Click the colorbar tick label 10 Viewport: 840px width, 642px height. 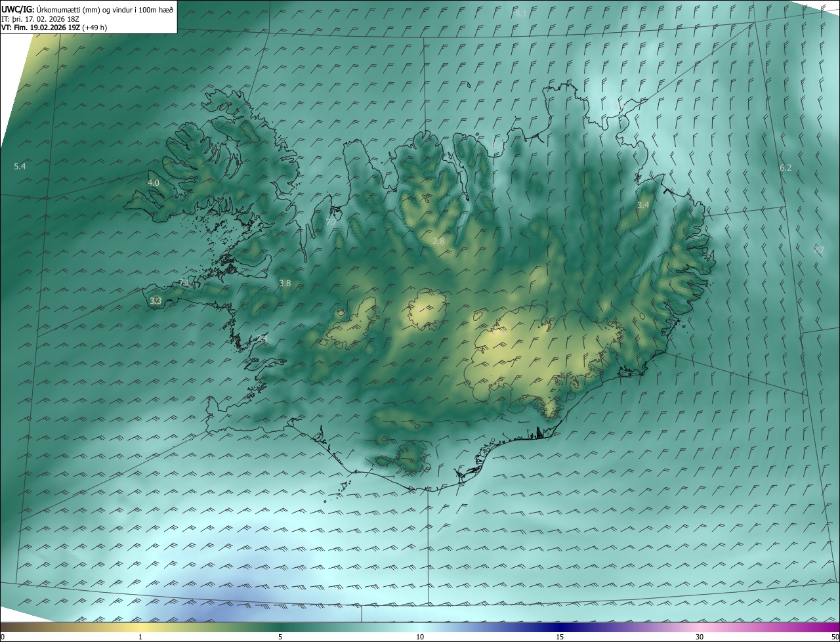[420, 637]
